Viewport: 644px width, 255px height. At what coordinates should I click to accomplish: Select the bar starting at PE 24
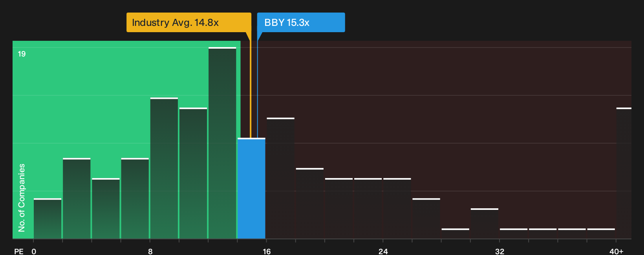point(397,208)
